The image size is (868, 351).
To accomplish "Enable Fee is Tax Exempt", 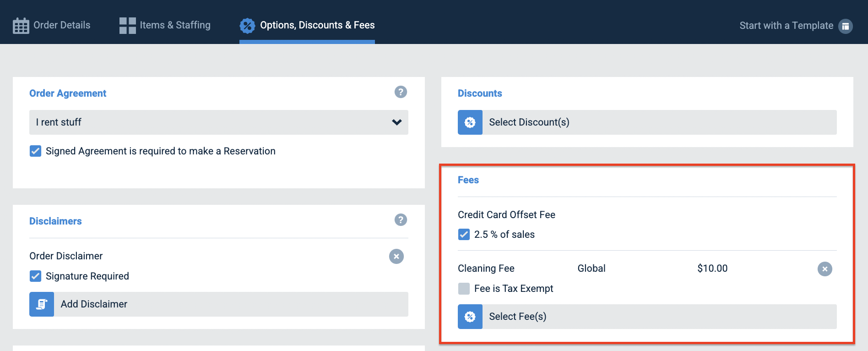I will pos(464,289).
